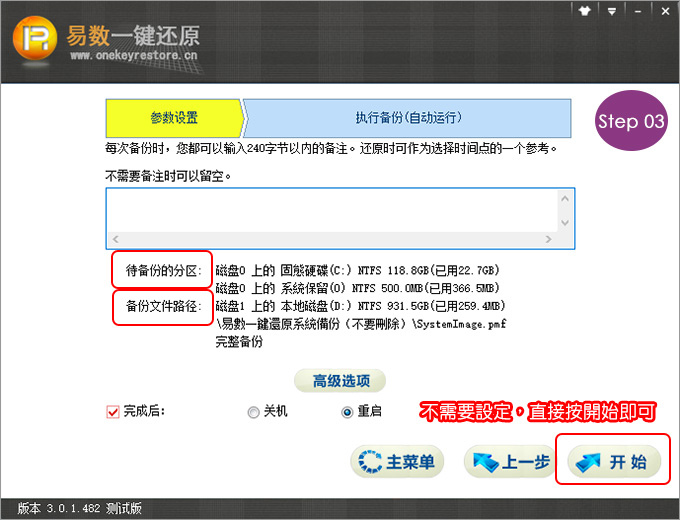This screenshot has height=520, width=680.
Task: Click the orange application logo icon
Action: [35, 38]
